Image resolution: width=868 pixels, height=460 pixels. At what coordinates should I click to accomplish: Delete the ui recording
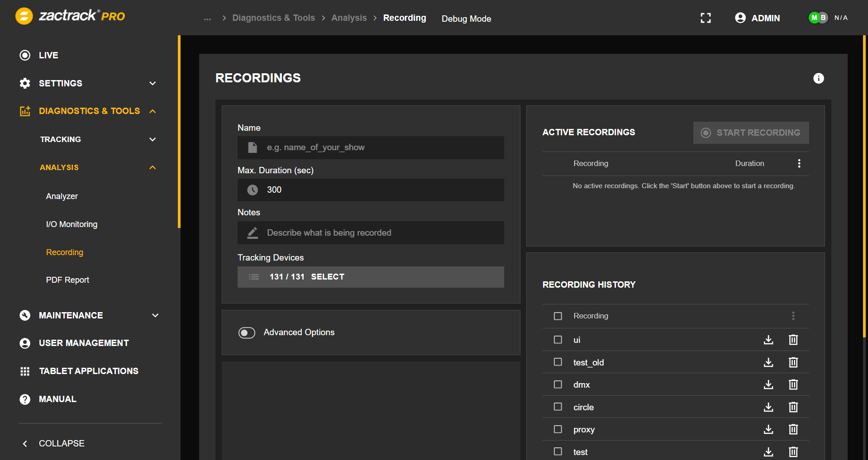point(793,340)
